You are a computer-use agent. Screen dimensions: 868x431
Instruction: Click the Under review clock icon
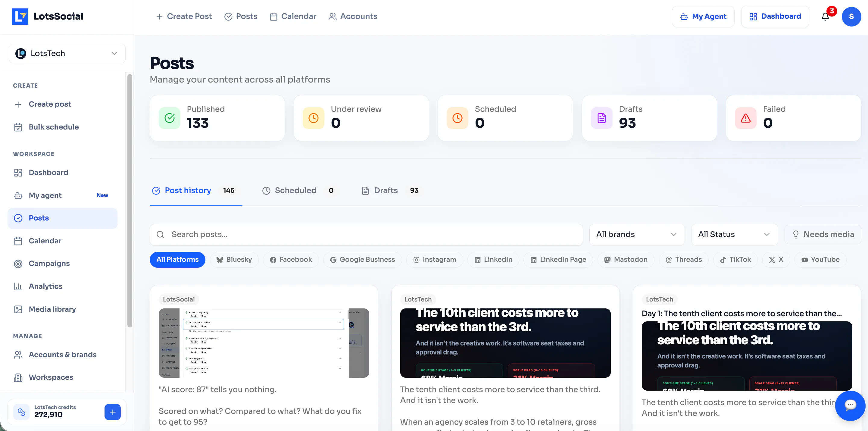(313, 118)
